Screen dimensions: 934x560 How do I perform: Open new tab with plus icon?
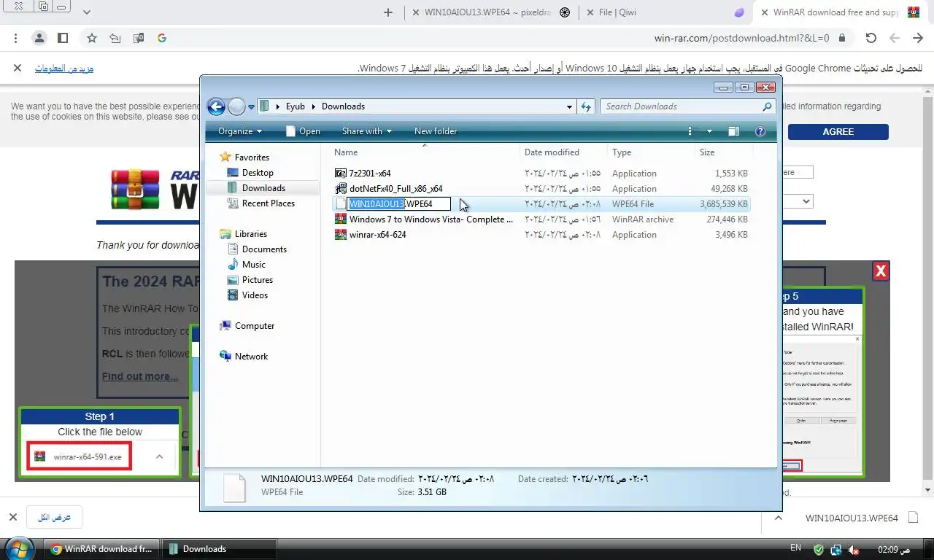point(387,12)
